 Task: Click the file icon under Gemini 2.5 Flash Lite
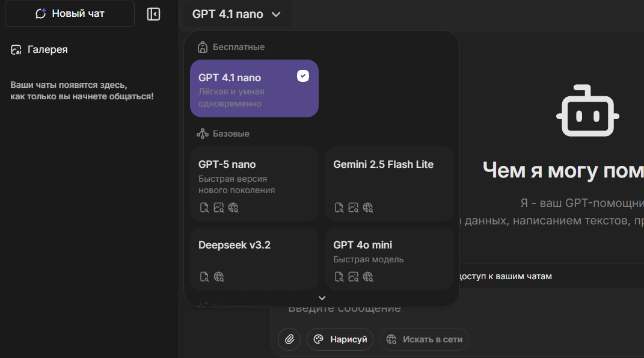click(339, 208)
